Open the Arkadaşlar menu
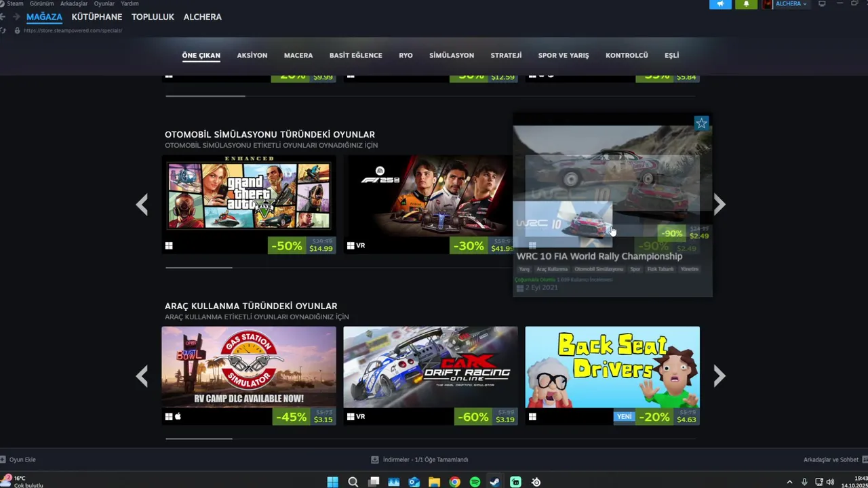The image size is (868, 488). point(74,3)
